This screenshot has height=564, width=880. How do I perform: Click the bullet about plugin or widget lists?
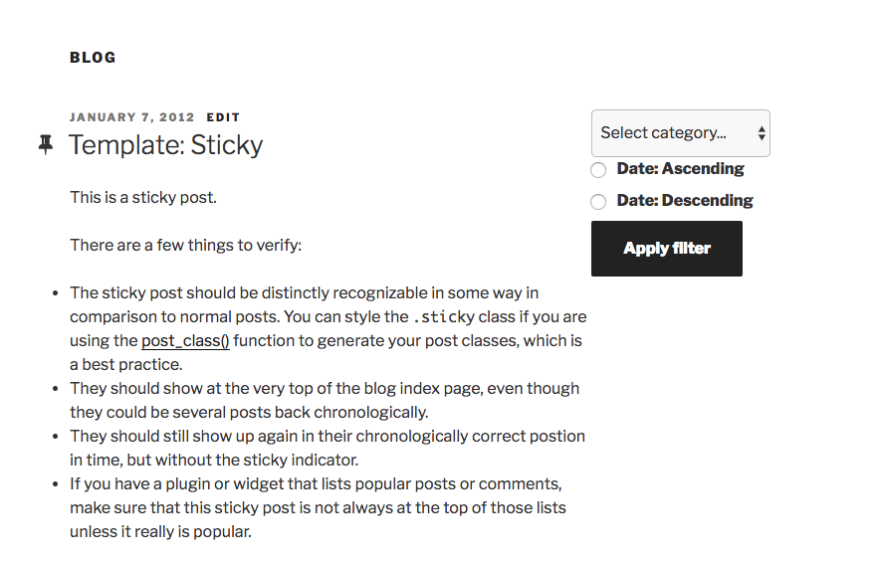coord(317,508)
